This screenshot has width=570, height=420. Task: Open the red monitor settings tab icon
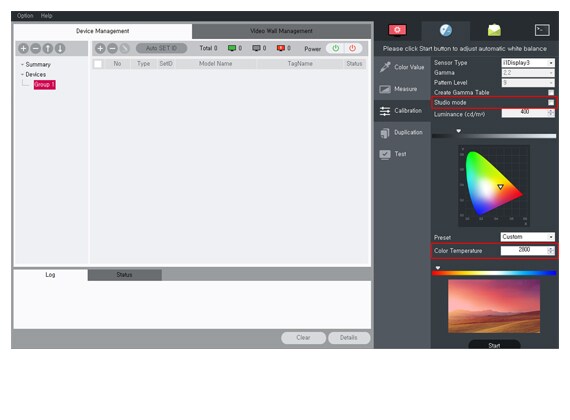(397, 30)
